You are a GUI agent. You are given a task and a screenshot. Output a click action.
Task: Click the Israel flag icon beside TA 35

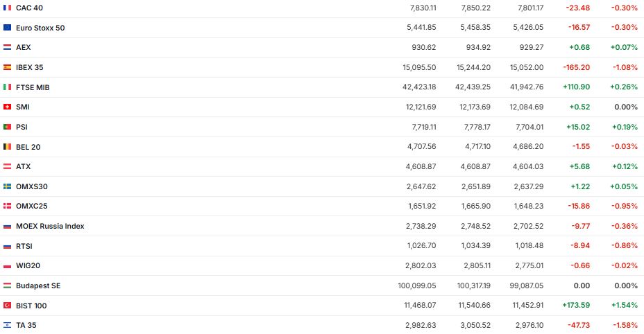tap(8, 325)
